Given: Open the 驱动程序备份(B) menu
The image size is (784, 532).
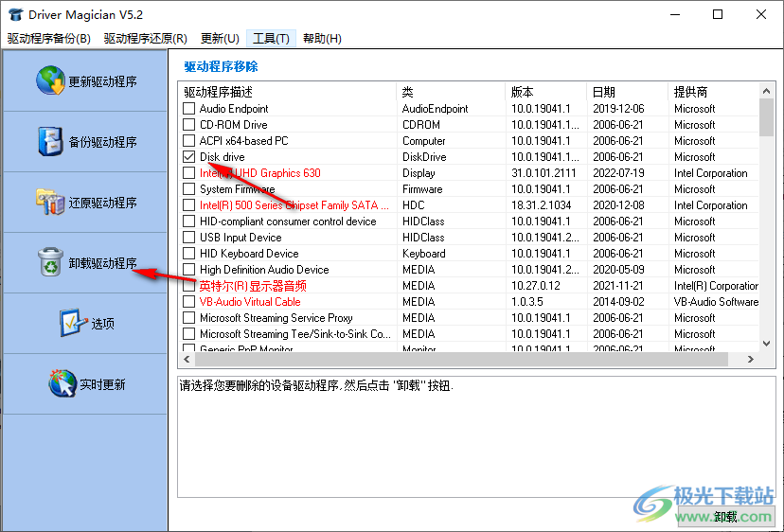Looking at the screenshot, I should tap(49, 39).
